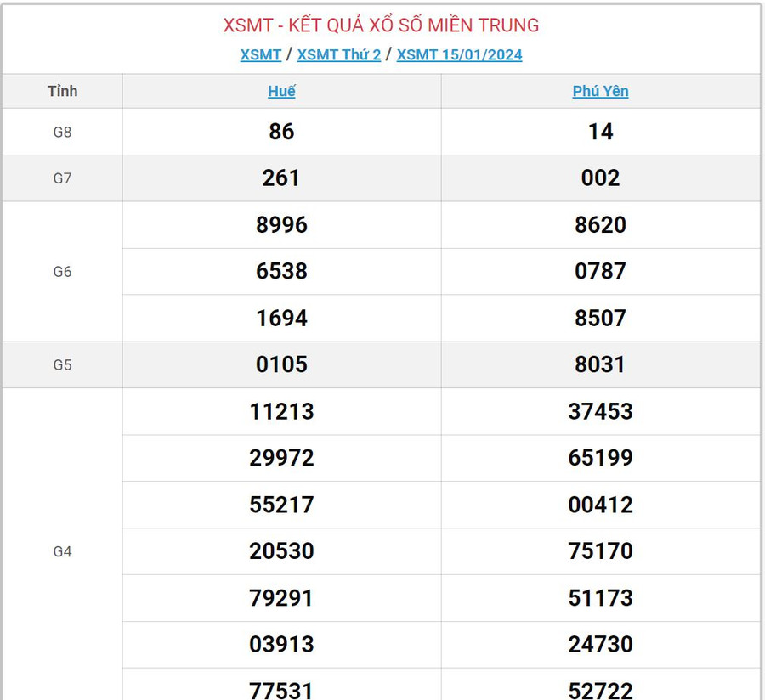The height and width of the screenshot is (700, 765).
Task: Open the Huế province link
Action: 281,91
